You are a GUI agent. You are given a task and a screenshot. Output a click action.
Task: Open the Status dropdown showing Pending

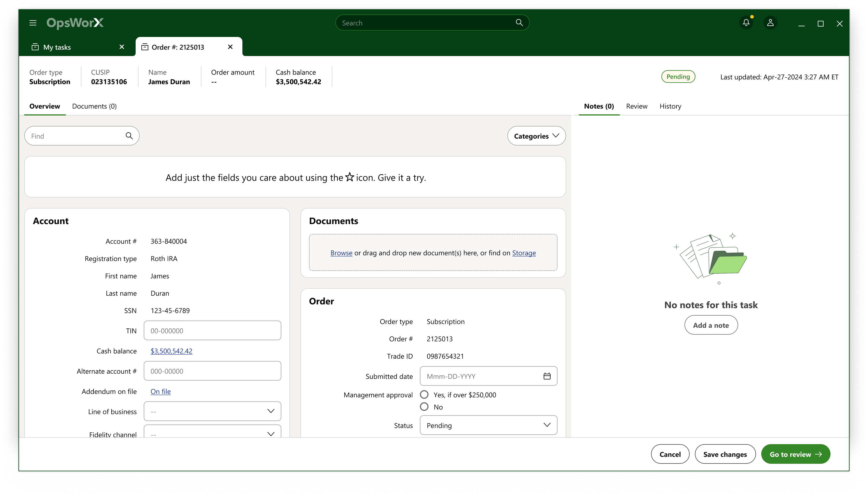[488, 425]
